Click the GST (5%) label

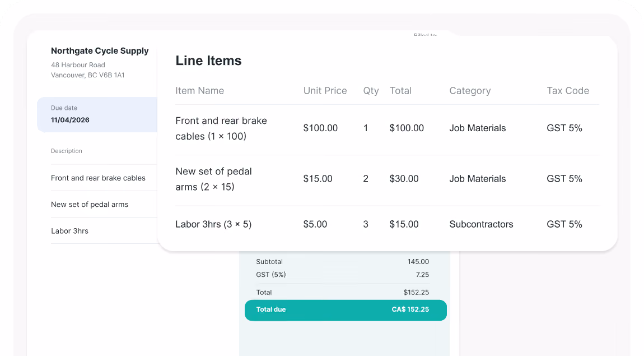tap(271, 275)
